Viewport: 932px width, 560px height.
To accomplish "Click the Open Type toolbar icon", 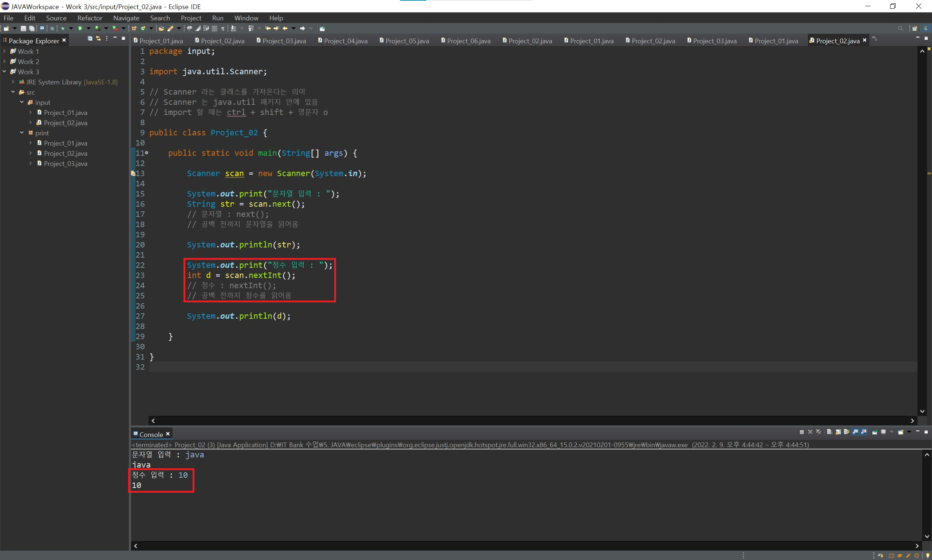I will tap(161, 28).
